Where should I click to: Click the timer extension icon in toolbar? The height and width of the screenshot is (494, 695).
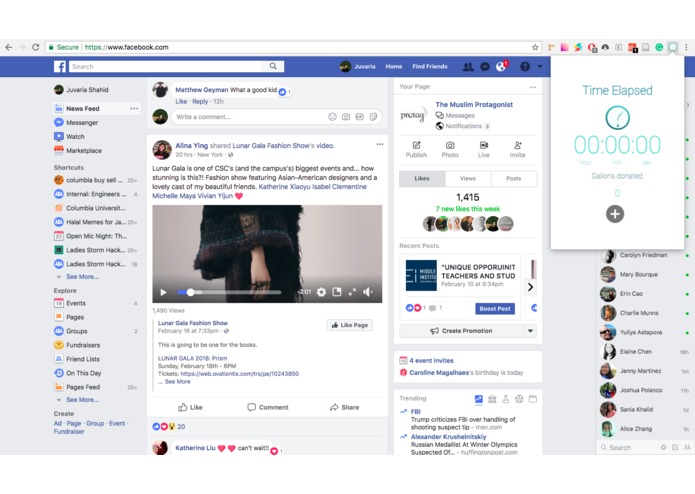point(673,47)
